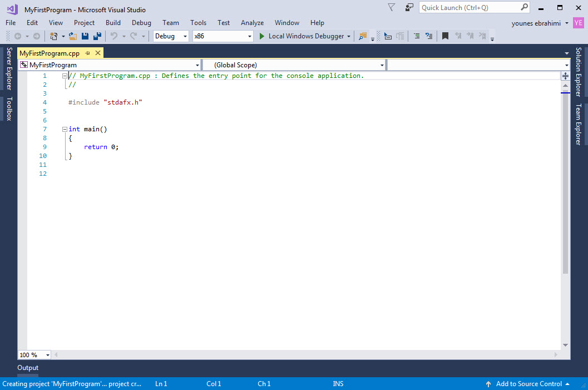This screenshot has height=390, width=588.
Task: Open the Solution Explorer side tab
Action: coord(579,72)
